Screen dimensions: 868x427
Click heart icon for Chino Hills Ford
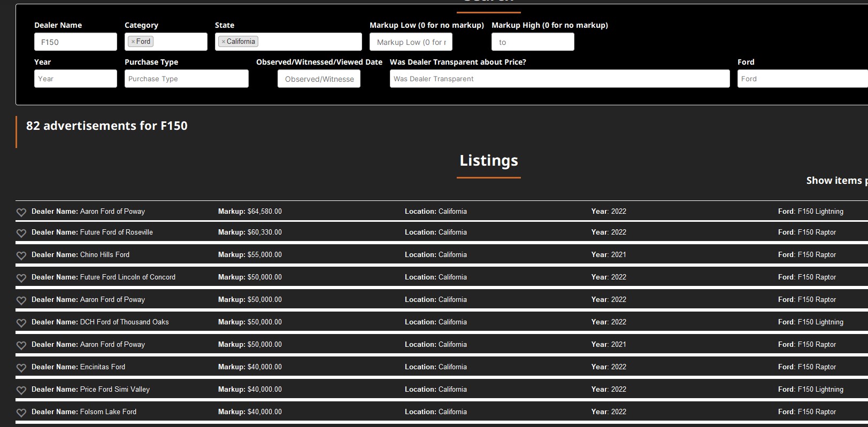point(21,255)
